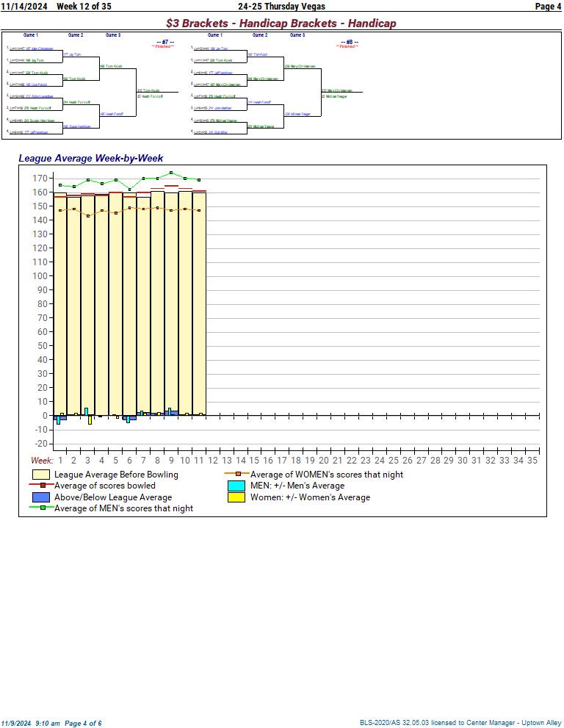The height and width of the screenshot is (728, 564).
Task: Click 'Game 3' heading of bracket #7
Action: [x=113, y=35]
